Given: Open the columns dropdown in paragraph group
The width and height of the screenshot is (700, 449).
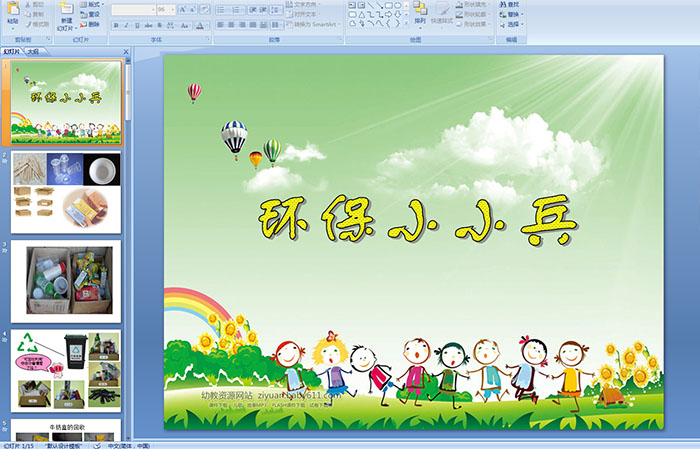Looking at the screenshot, I should (277, 25).
